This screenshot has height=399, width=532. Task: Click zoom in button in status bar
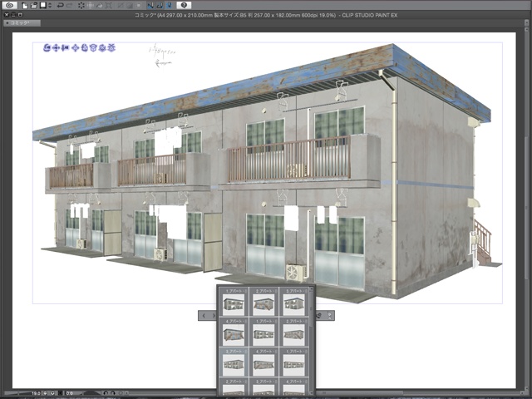click(52, 393)
